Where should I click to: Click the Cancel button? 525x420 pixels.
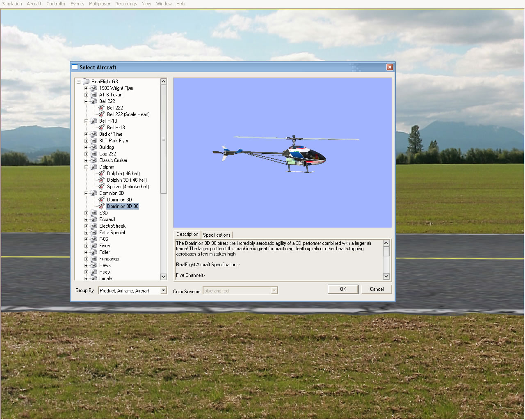377,289
